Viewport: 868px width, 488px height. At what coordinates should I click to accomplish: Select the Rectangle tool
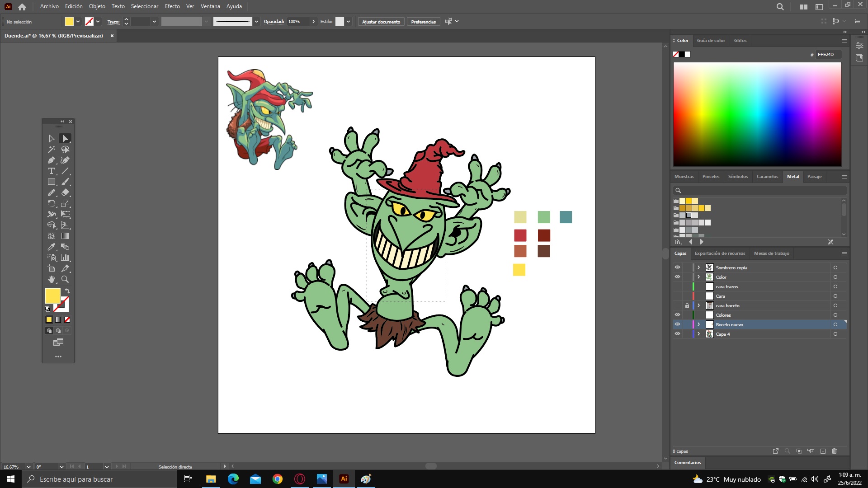tap(52, 182)
